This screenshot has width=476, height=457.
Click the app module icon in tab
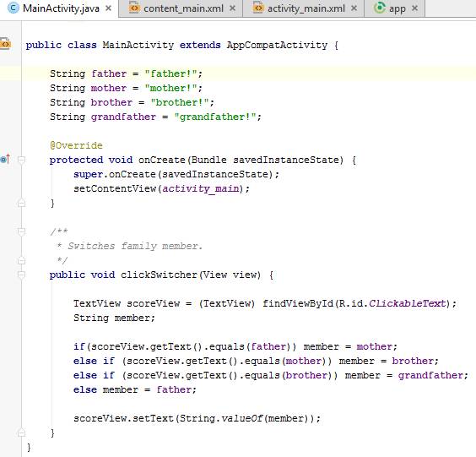pos(380,8)
